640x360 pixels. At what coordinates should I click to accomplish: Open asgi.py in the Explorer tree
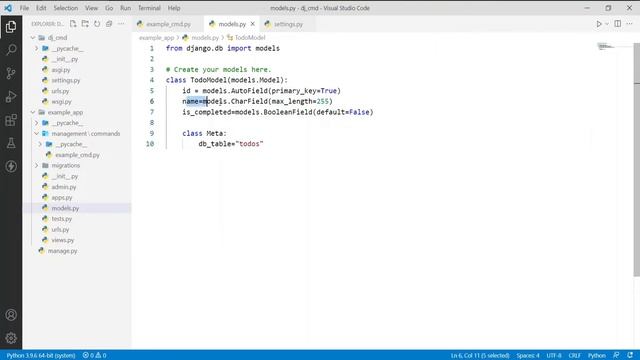point(61,70)
